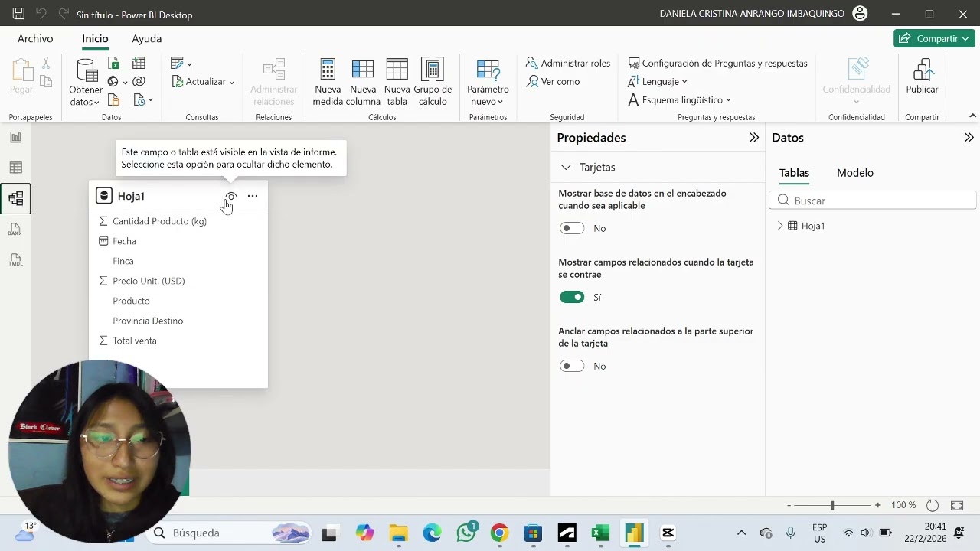Toggle Mostrar base de datos en el encabezado
980x551 pixels.
tap(572, 228)
